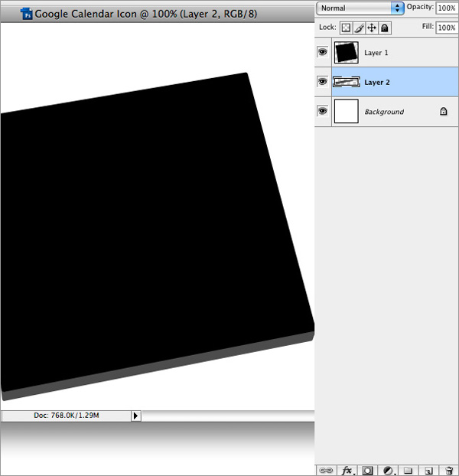Click the link layers chain icon
The width and height of the screenshot is (459, 476).
326,471
